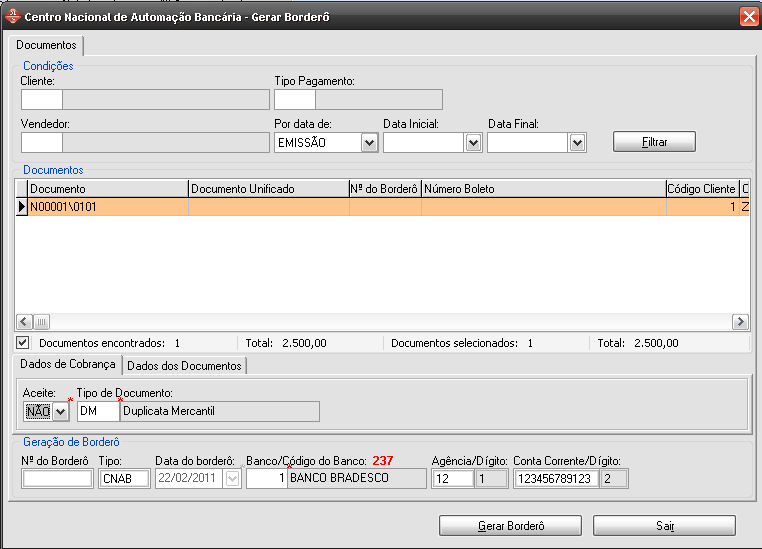Open the Dados dos Documentos tab

184,366
